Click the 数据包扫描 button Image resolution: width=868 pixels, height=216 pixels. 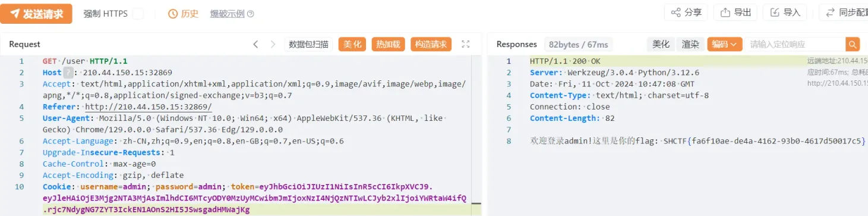(308, 44)
